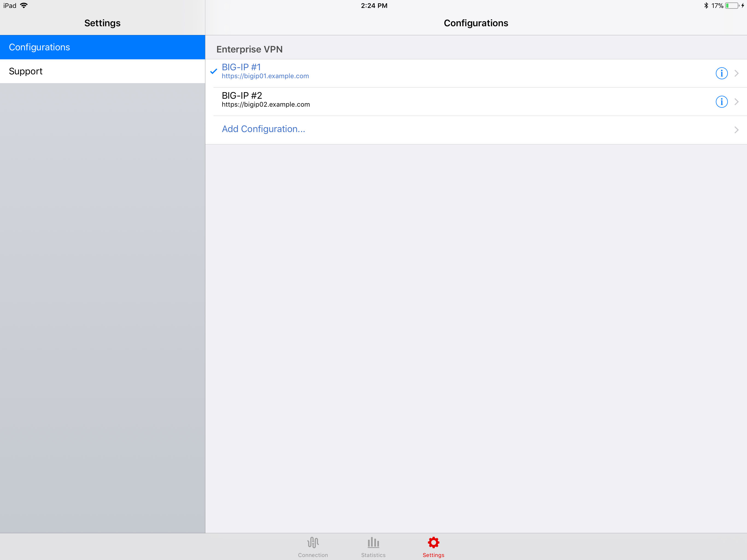Tap the battery indicator in status bar
Viewport: 747px width, 560px height.
click(731, 6)
